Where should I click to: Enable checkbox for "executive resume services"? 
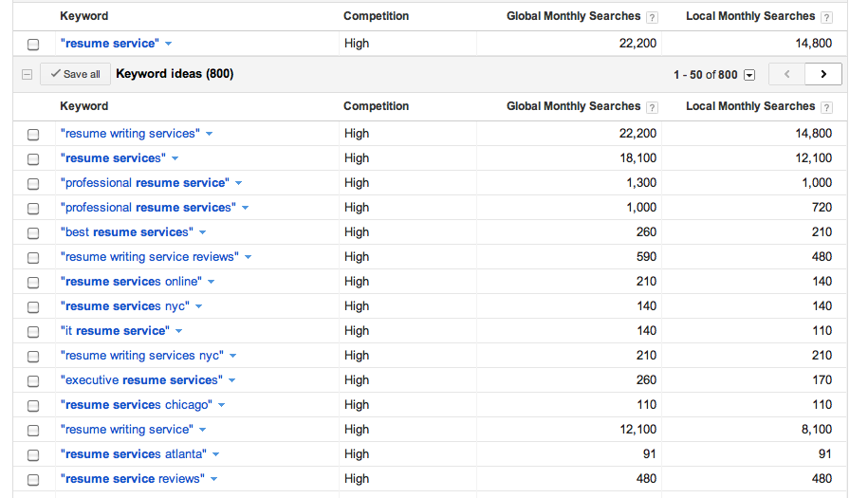(x=33, y=381)
